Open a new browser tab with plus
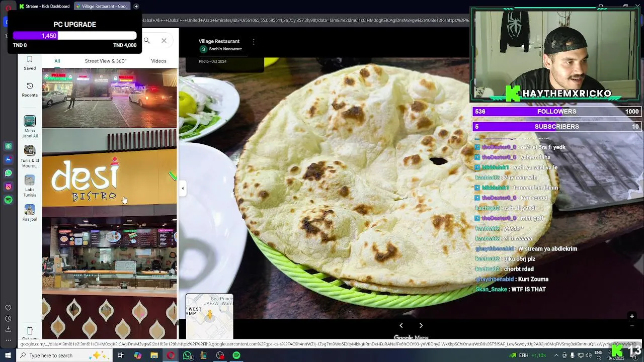This screenshot has width=644, height=362. click(136, 6)
